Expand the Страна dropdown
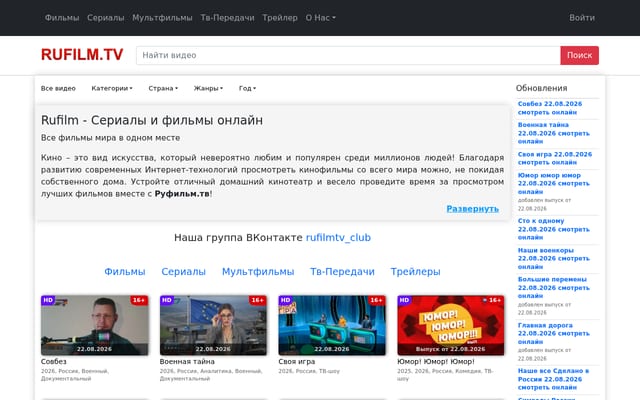This screenshot has width=640, height=400. (x=163, y=88)
